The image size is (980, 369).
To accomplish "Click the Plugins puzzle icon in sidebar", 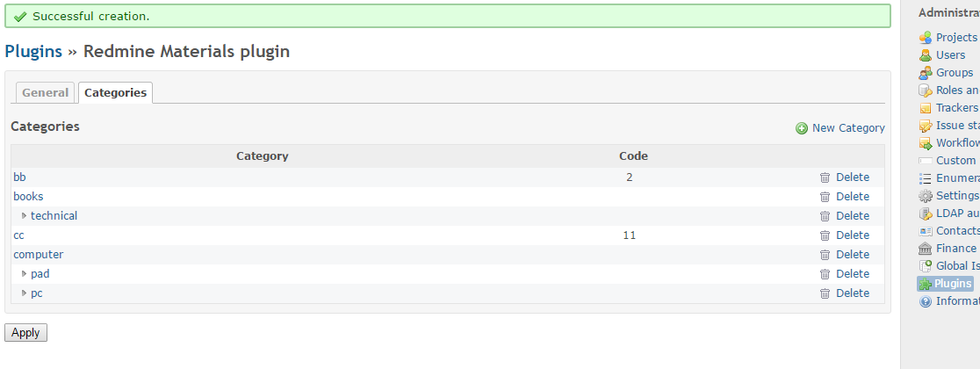I will click(925, 284).
